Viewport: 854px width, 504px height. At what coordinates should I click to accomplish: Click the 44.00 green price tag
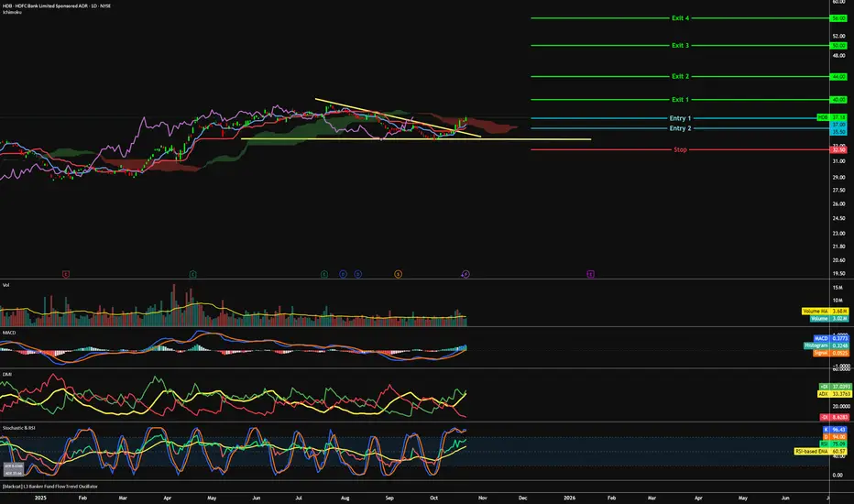(x=838, y=77)
